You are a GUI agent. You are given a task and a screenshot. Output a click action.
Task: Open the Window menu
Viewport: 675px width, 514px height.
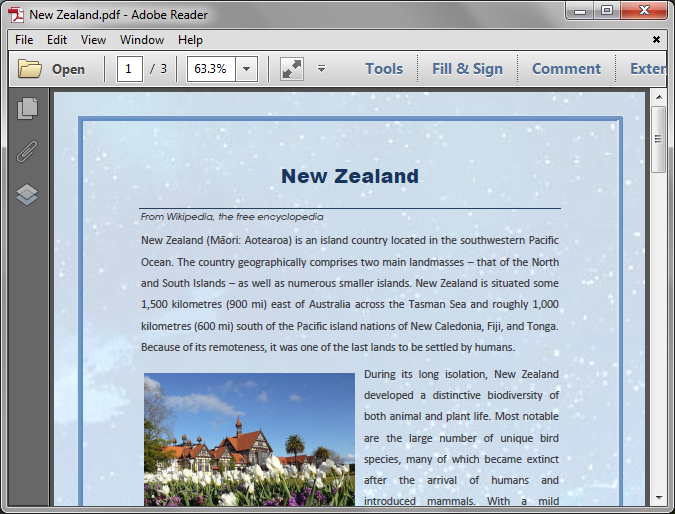tap(142, 40)
